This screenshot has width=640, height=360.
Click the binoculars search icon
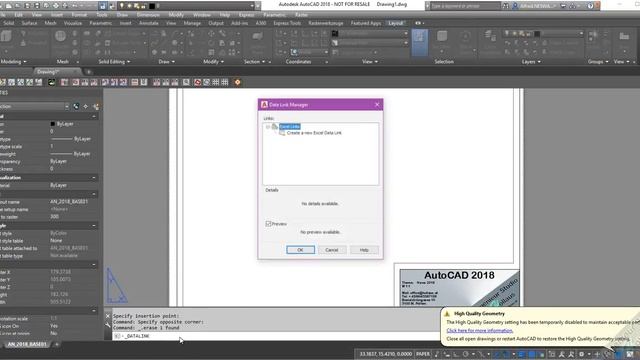pyautogui.click(x=506, y=6)
